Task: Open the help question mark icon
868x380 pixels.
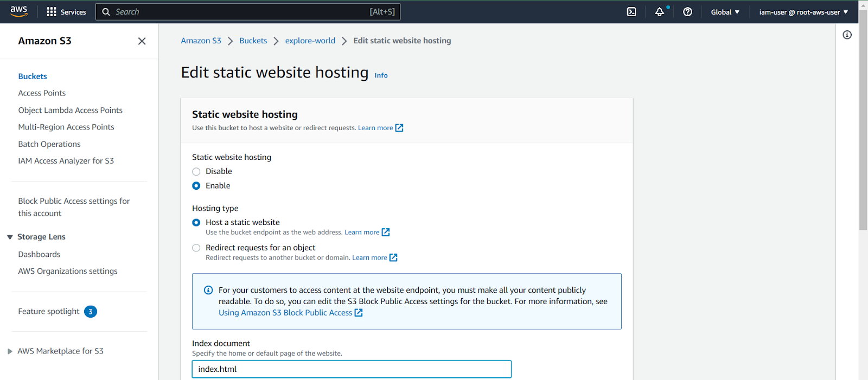Action: click(687, 12)
